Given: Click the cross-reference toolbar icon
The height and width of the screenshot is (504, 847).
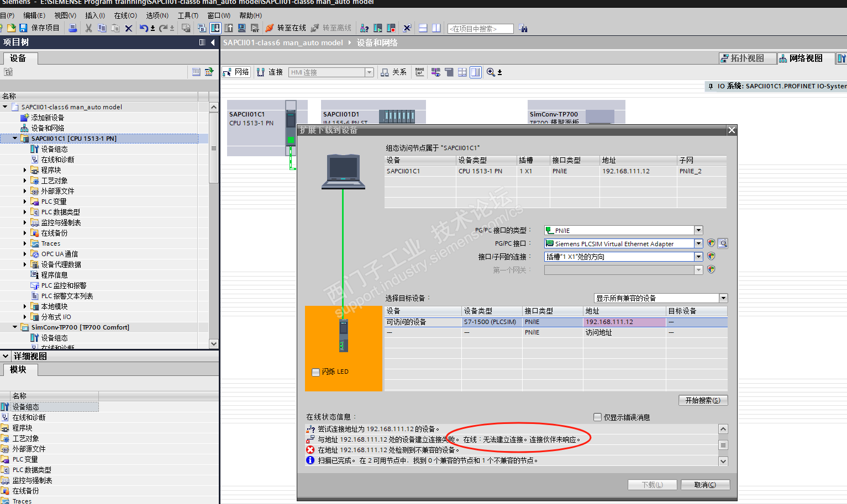Looking at the screenshot, I should pos(407,28).
